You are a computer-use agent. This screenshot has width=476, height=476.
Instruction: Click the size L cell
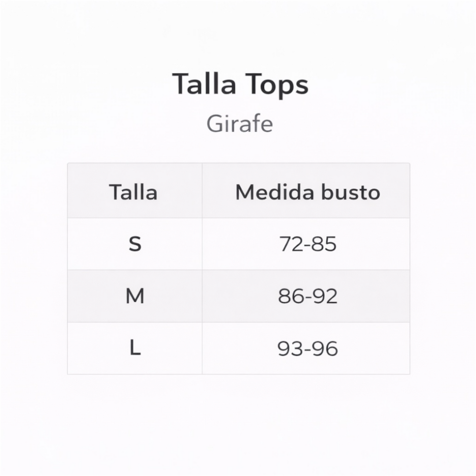[x=135, y=348]
